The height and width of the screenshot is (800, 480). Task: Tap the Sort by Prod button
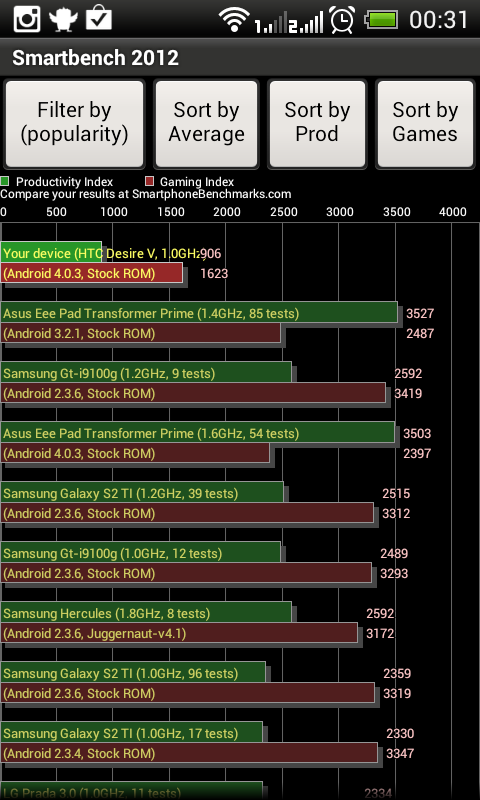pyautogui.click(x=317, y=123)
